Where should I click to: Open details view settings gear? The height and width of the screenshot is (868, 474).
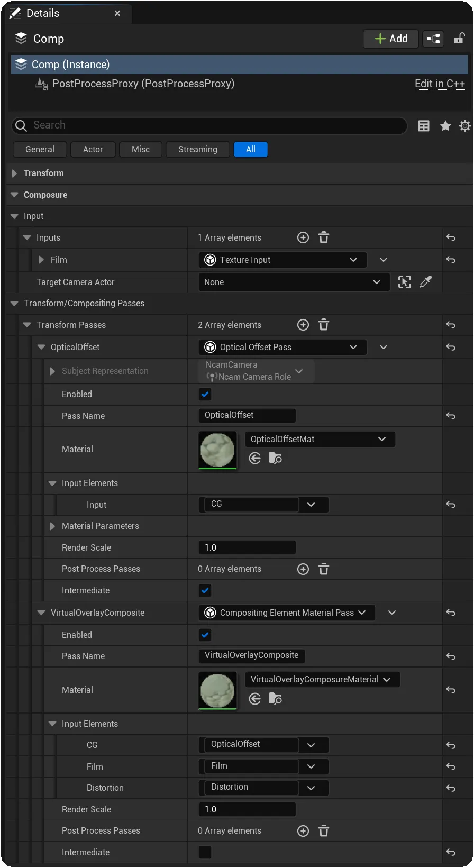464,126
